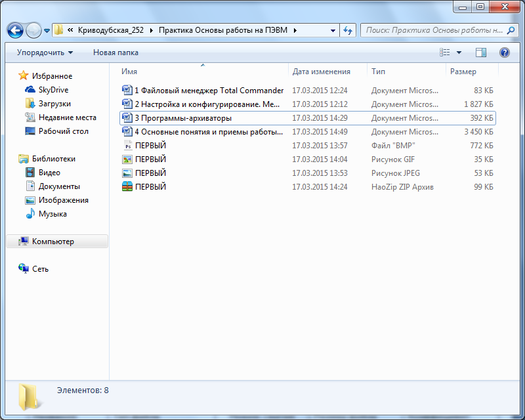The height and width of the screenshot is (420, 525).
Task: Select file 4 Основные понятия и приемы работы
Action: [209, 132]
